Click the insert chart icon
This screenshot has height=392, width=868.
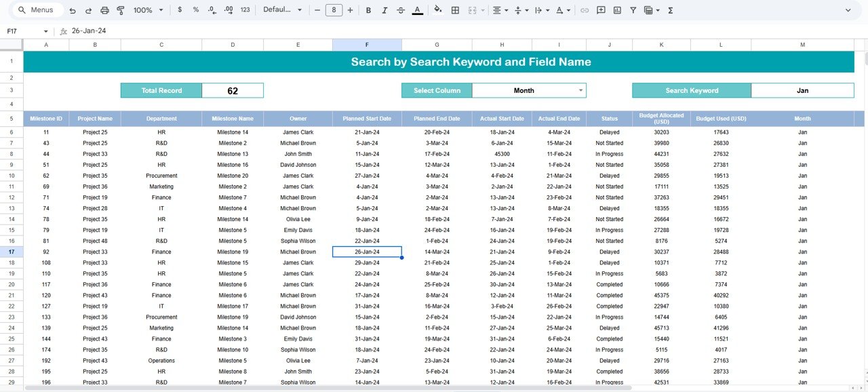[617, 10]
